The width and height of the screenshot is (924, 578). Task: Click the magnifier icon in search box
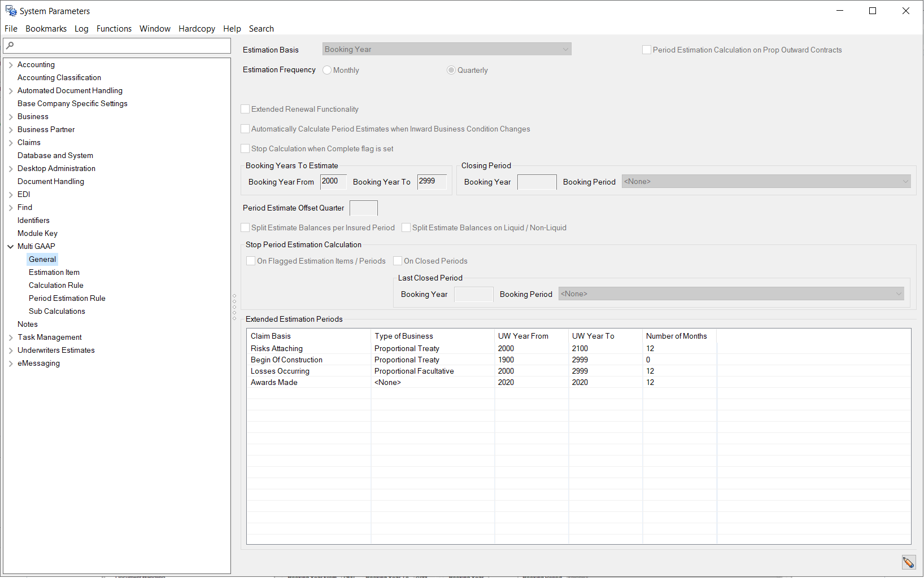tap(10, 46)
